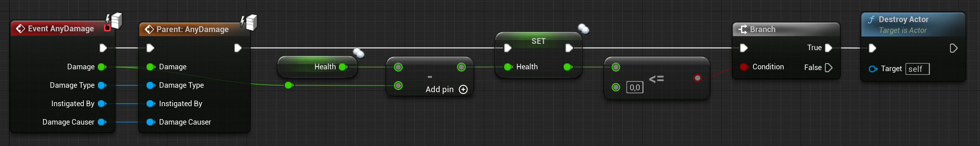Click the Instigated By input pin on Parent node

pyautogui.click(x=151, y=104)
